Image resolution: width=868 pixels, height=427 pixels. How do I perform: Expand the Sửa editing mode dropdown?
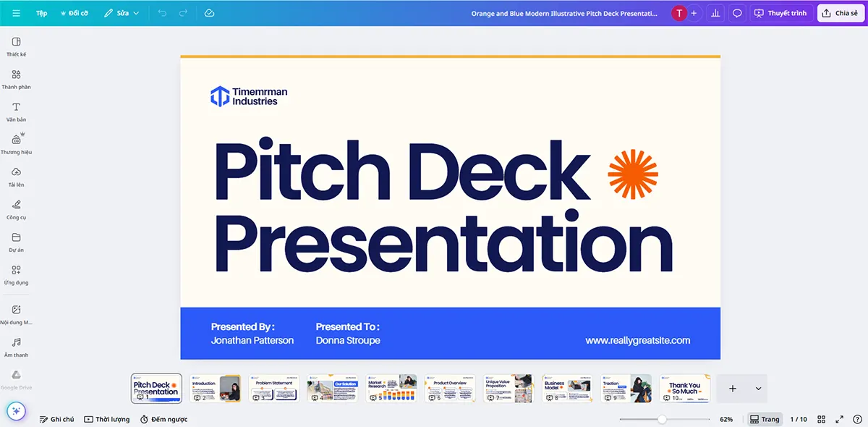point(121,13)
